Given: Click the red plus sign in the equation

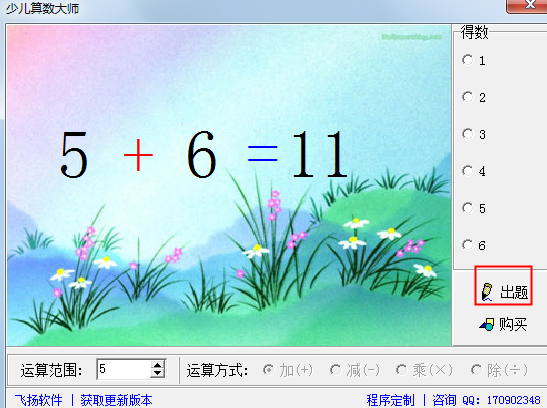Looking at the screenshot, I should 138,154.
